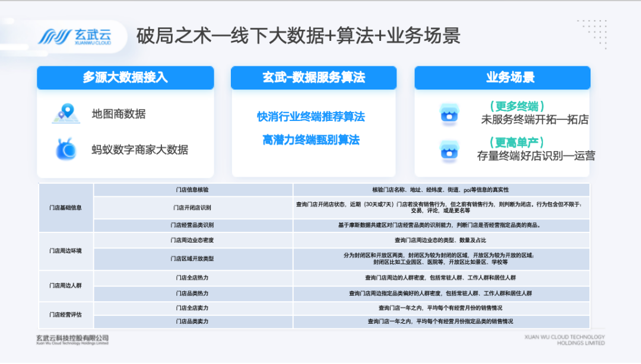The image size is (641, 364).
Task: Click the 门店经营品类识别 table cell
Action: click(x=193, y=225)
